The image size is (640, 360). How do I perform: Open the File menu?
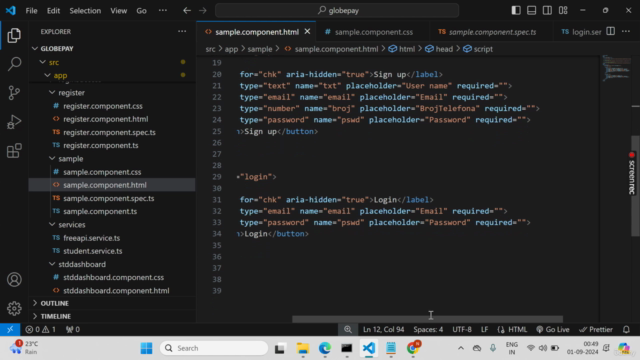point(31,11)
